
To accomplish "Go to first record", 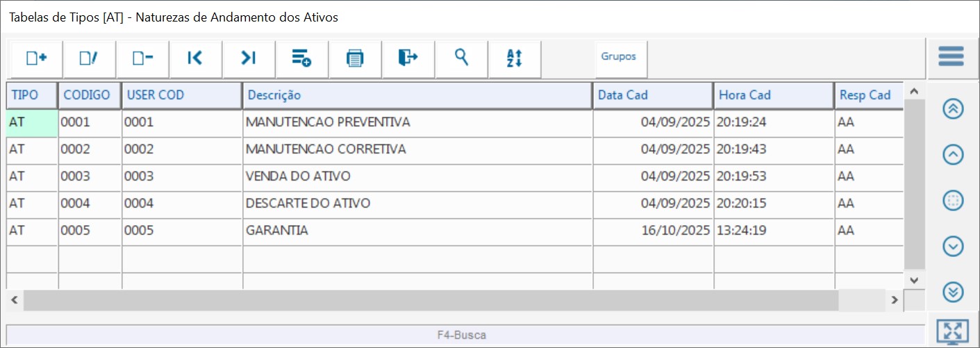I will [x=195, y=58].
